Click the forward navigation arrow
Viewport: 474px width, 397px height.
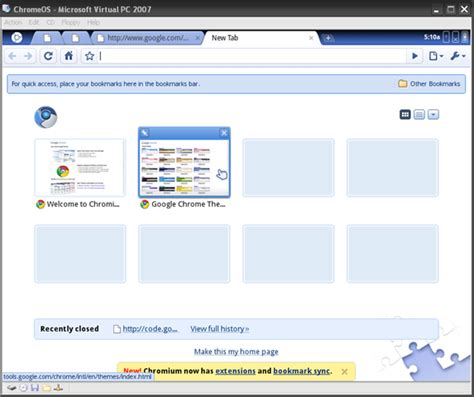(28, 56)
